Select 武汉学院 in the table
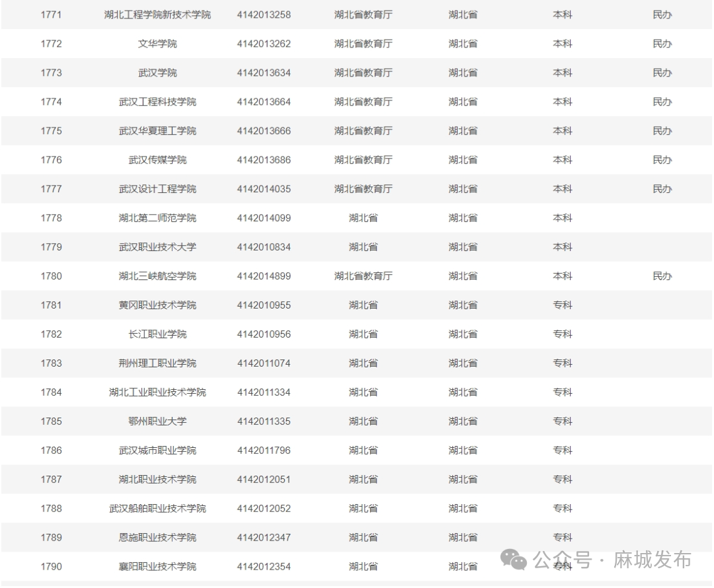Image resolution: width=714 pixels, height=588 pixels. [x=157, y=73]
